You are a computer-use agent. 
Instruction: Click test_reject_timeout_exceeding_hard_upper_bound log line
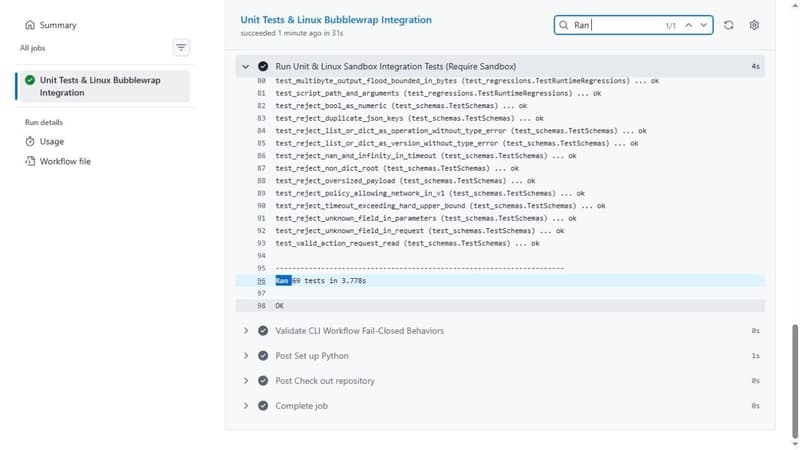pos(440,206)
